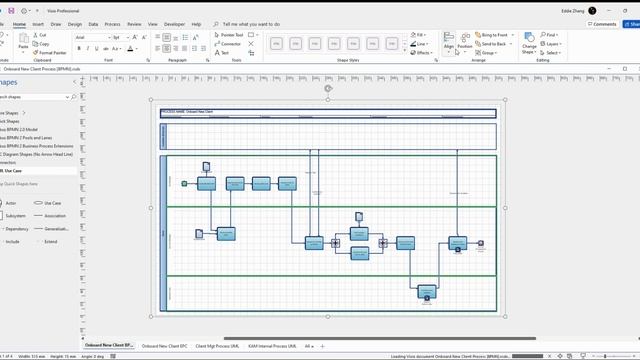This screenshot has width=640, height=360.
Task: Click the connection point X tool
Action: [251, 44]
